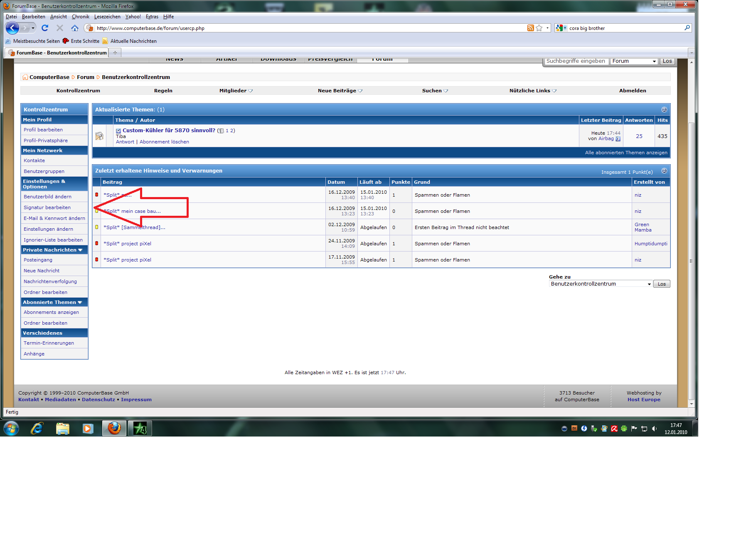746x560 pixels.
Task: Open the Firefox home page icon
Action: pyautogui.click(x=75, y=28)
